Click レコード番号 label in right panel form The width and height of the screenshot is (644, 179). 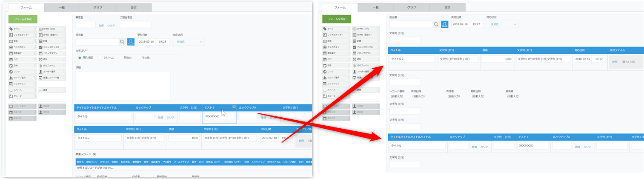point(396,91)
